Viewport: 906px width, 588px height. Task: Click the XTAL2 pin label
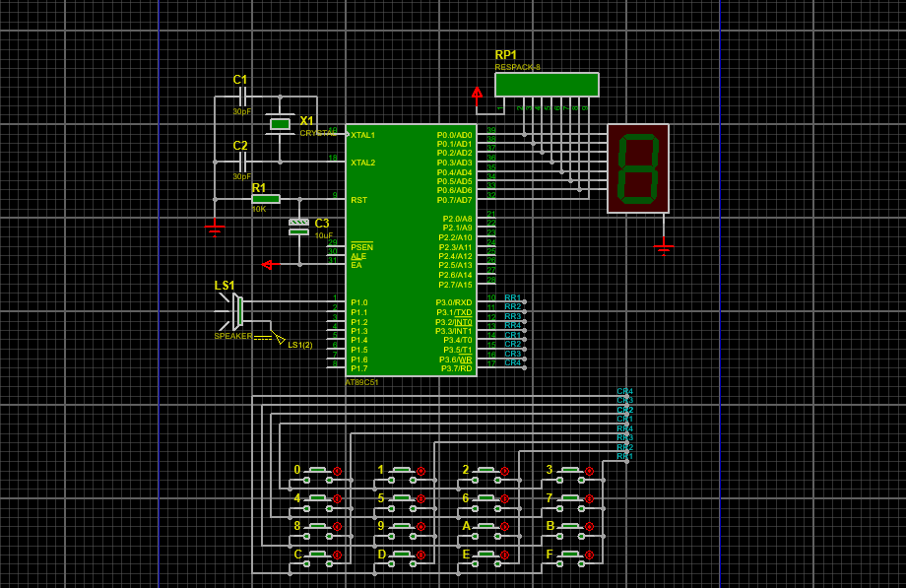(362, 163)
